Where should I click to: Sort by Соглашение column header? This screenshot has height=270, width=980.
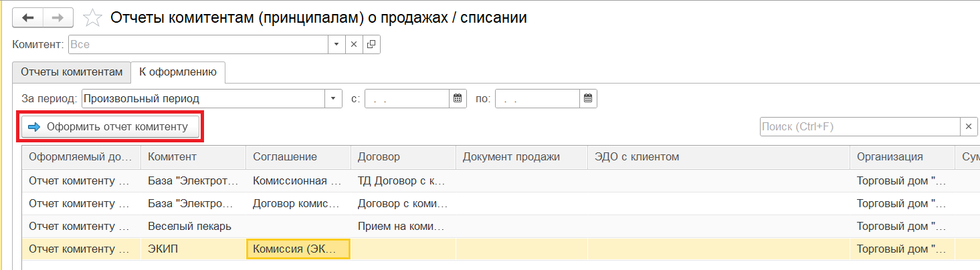(x=298, y=156)
